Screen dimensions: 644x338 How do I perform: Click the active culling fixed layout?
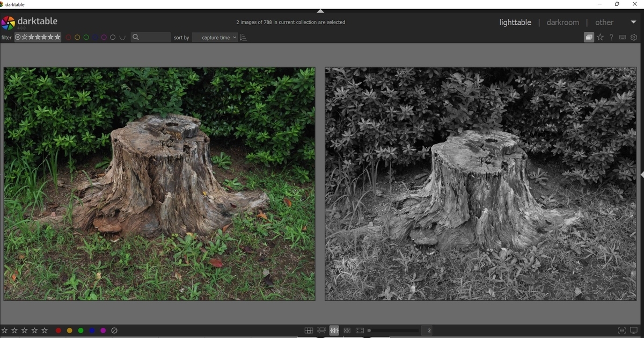point(334,330)
